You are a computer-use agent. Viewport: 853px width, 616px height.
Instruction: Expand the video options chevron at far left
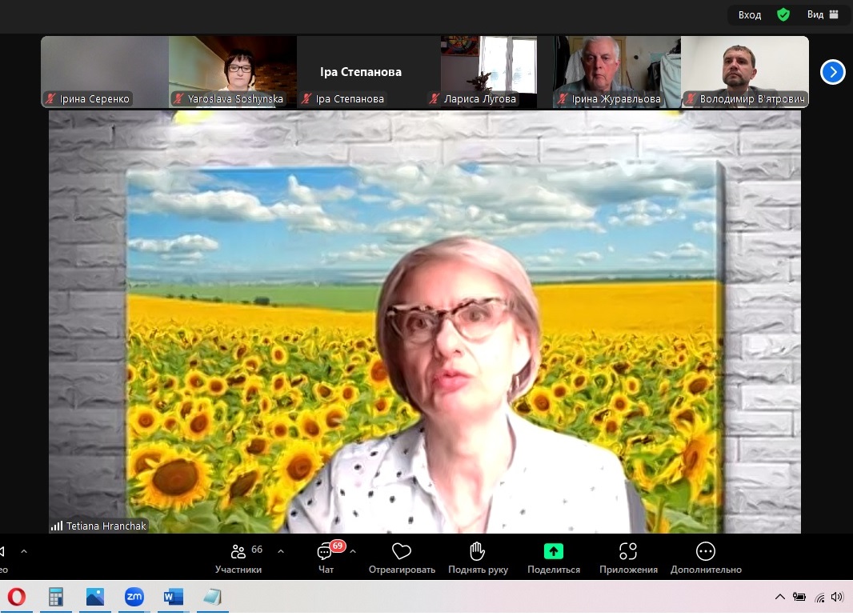pos(24,551)
